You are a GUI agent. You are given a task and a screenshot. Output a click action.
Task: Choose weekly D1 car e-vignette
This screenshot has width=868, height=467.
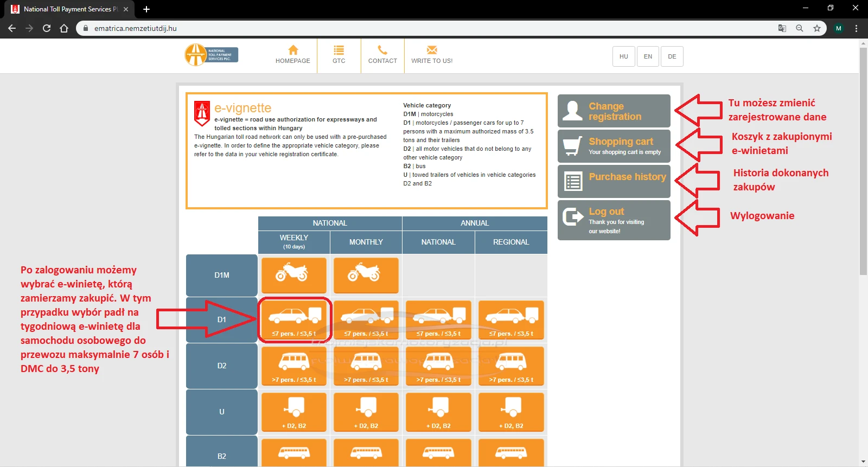coord(294,320)
